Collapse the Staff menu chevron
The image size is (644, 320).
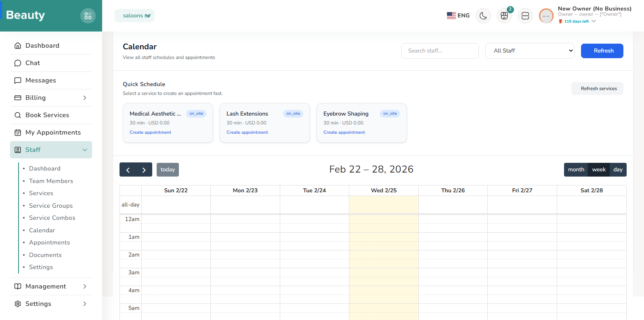(85, 150)
